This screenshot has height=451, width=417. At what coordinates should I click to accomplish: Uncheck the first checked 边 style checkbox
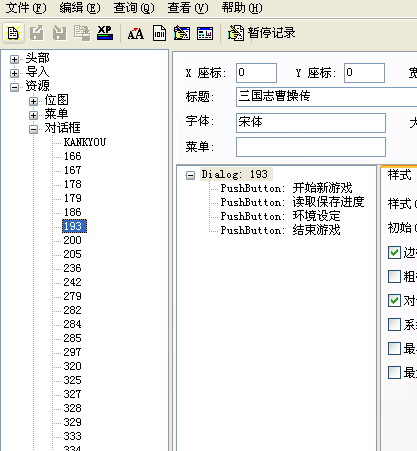point(394,252)
